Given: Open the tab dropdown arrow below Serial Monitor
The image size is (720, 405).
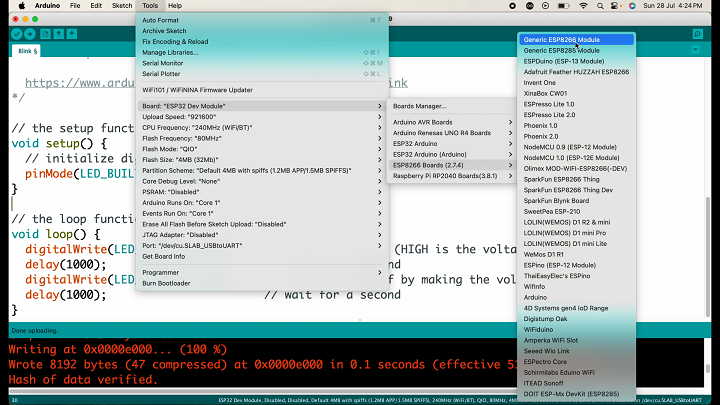Looking at the screenshot, I should (695, 50).
